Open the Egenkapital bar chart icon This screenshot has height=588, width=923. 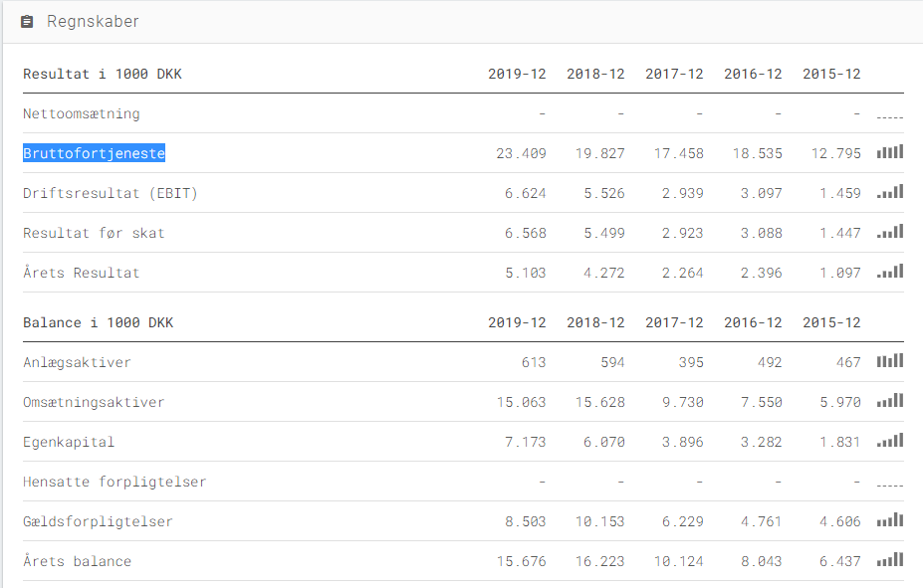(890, 441)
